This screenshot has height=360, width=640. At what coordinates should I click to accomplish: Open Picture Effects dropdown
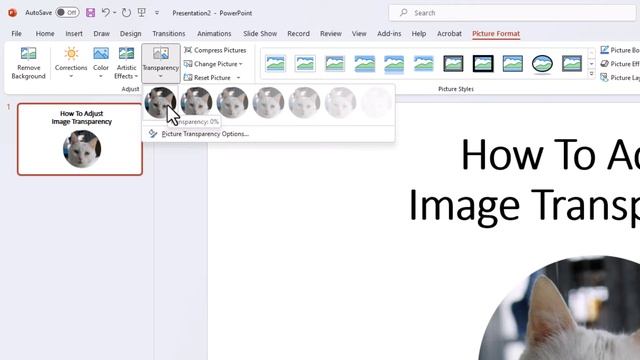pos(620,64)
